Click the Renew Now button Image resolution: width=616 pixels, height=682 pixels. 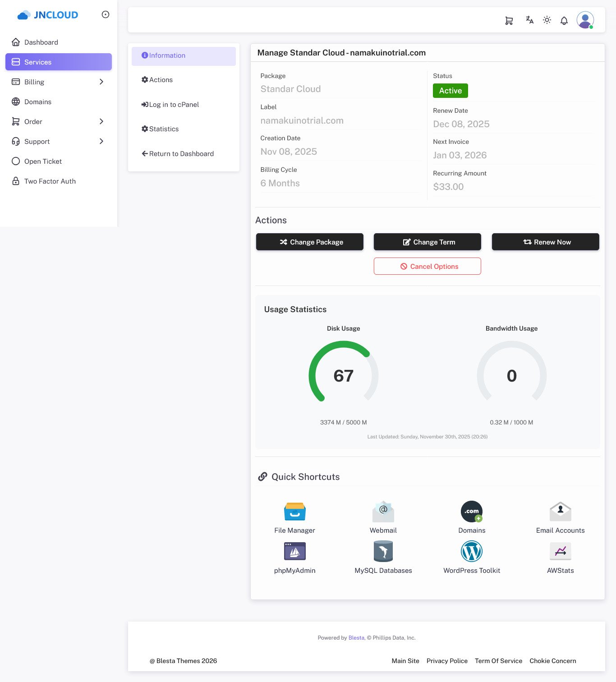coord(545,242)
